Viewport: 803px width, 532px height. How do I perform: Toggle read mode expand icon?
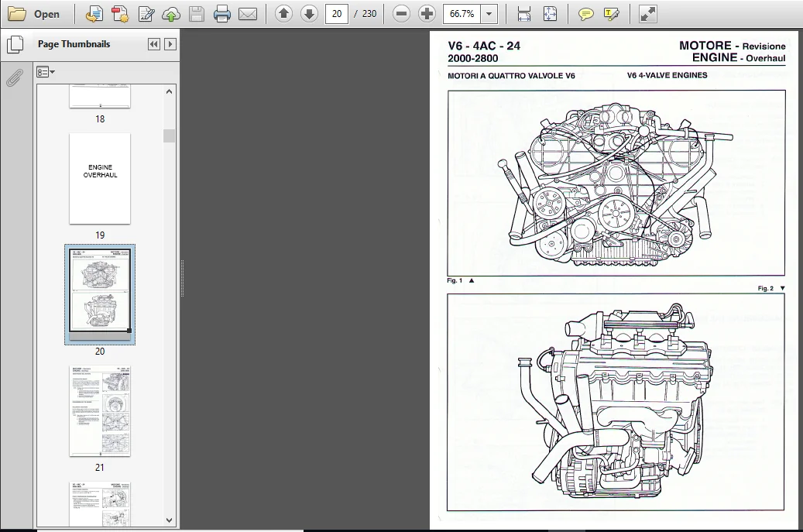click(648, 14)
